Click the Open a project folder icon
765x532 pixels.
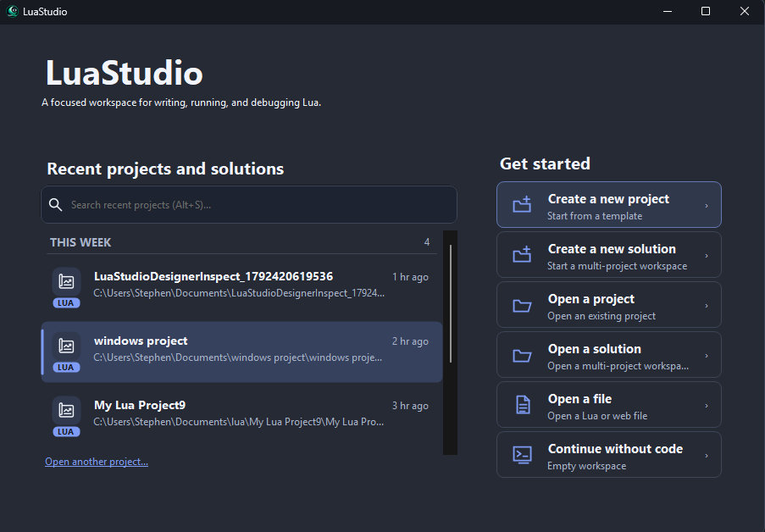coord(522,306)
